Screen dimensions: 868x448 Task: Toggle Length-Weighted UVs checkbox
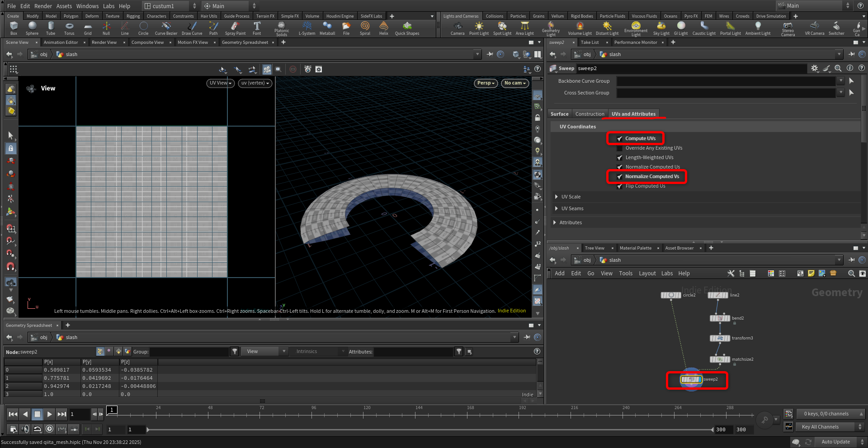[620, 158]
